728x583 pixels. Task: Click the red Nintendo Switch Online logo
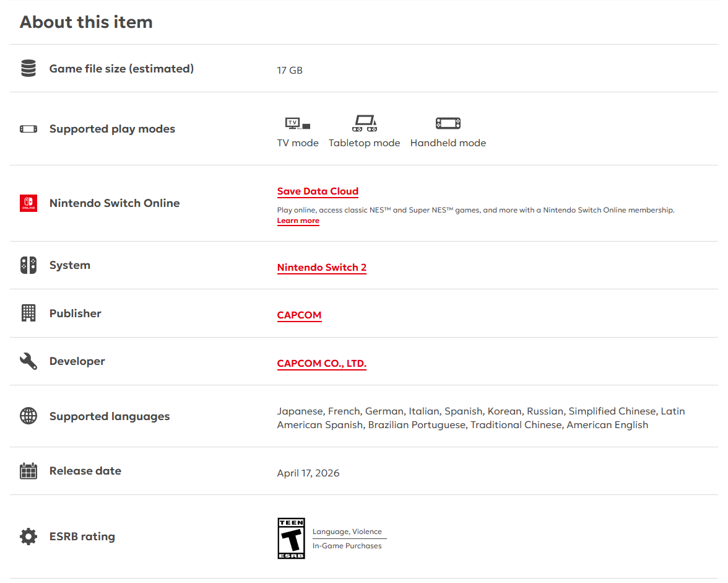[28, 203]
